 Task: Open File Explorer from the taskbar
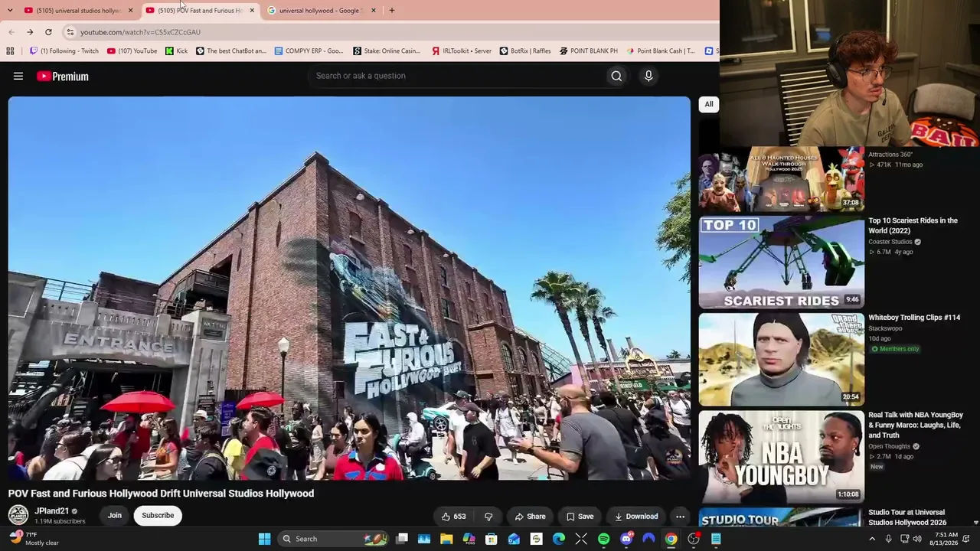coord(446,539)
